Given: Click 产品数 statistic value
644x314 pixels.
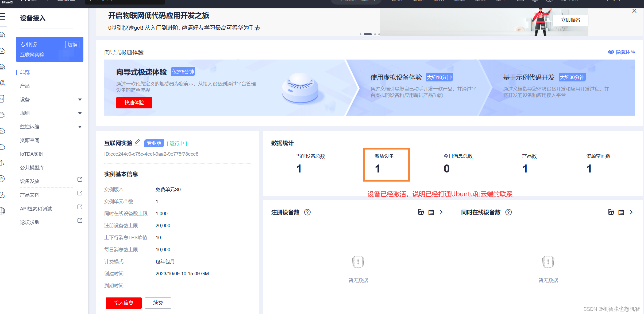Looking at the screenshot, I should click(x=525, y=169).
